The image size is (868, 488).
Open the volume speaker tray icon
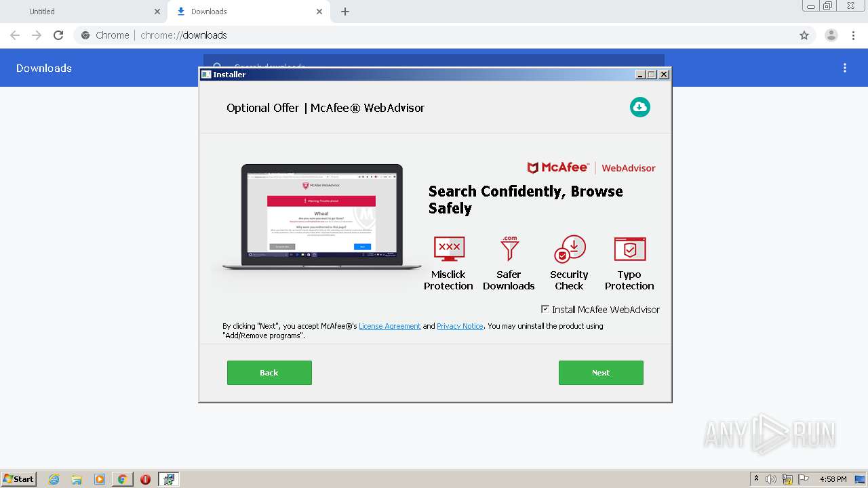[x=770, y=479]
